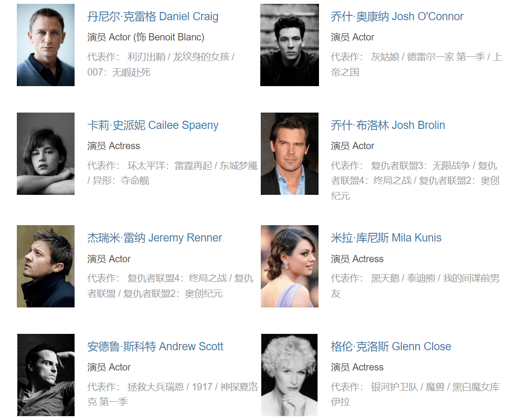Click the portrait photo beside 丹尼尔·克雷格

click(x=46, y=45)
